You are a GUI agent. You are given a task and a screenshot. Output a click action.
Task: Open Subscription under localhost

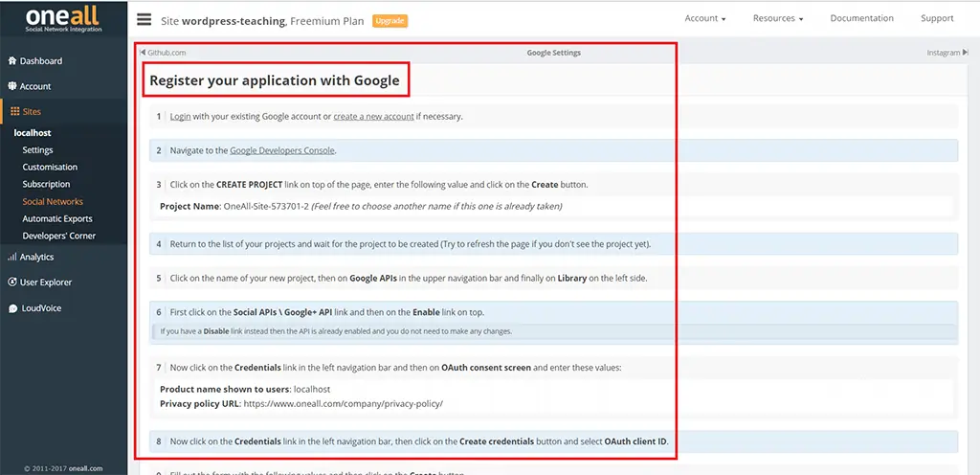pyautogui.click(x=46, y=185)
